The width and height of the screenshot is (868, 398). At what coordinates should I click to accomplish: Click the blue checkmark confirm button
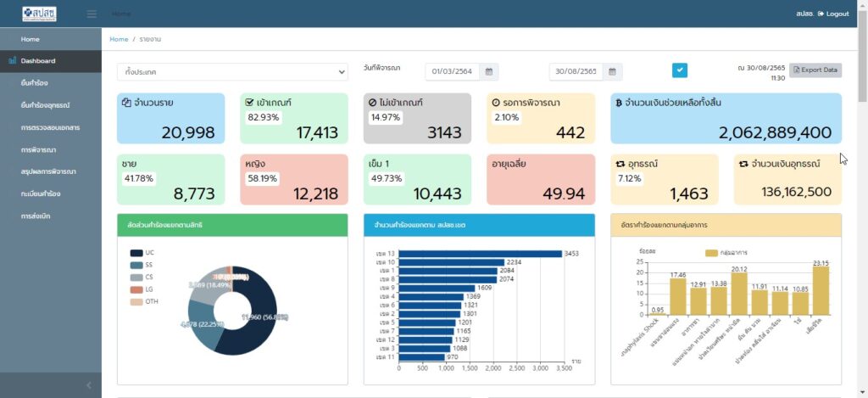680,70
